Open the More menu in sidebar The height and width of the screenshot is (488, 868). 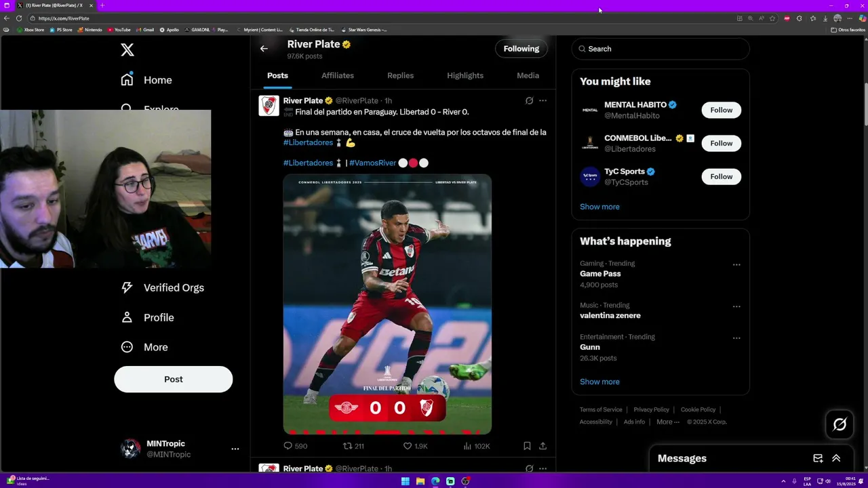point(144,347)
